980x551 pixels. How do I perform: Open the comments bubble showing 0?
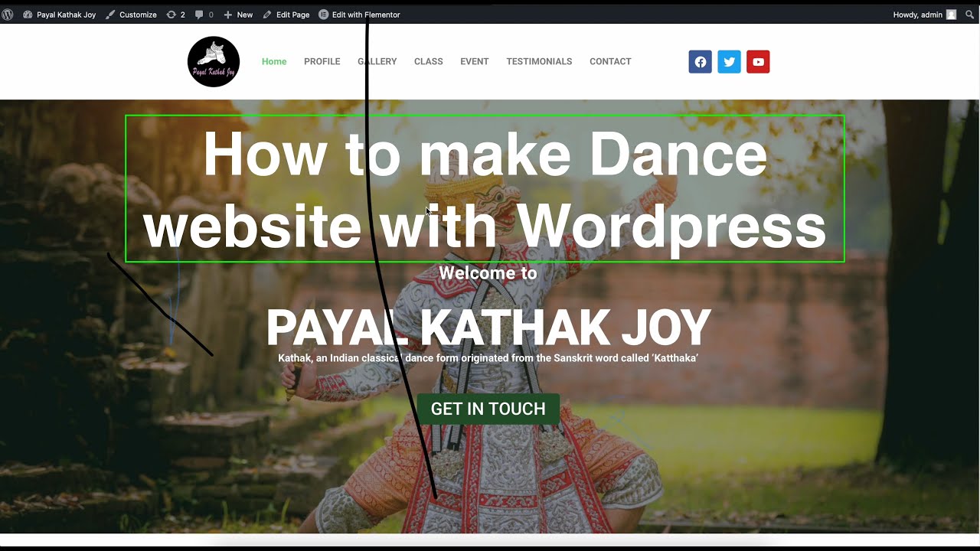pos(204,15)
